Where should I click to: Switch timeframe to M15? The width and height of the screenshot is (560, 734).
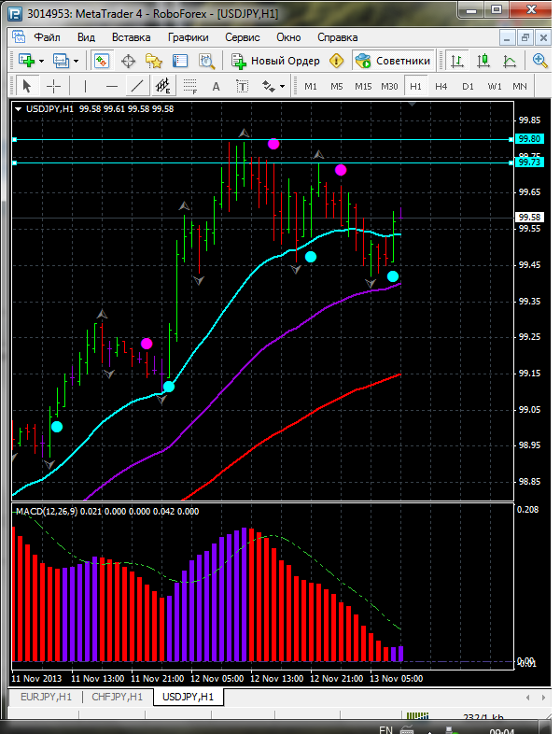[x=363, y=87]
